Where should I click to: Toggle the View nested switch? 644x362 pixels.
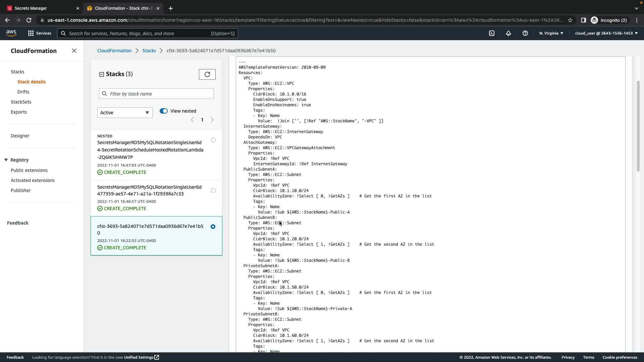coord(164,111)
